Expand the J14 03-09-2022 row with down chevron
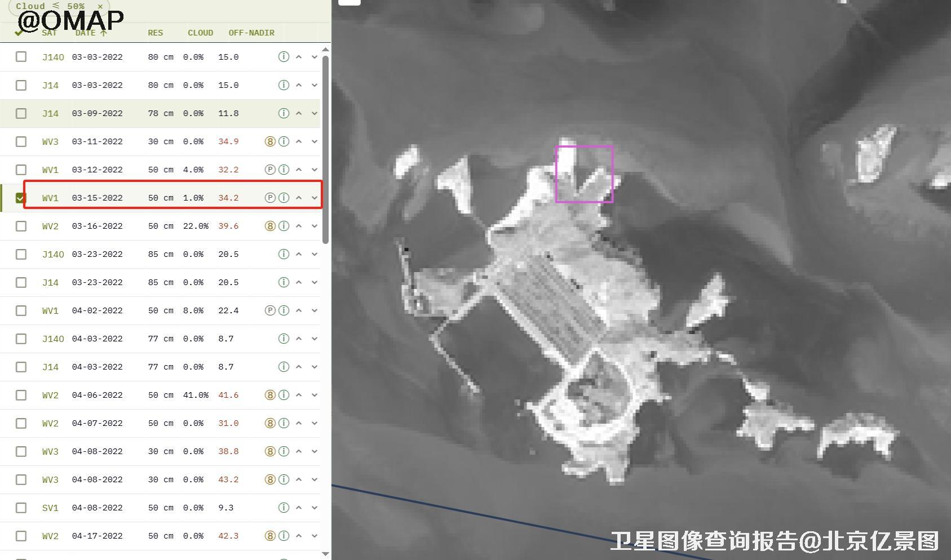Image resolution: width=951 pixels, height=560 pixels. pos(315,113)
